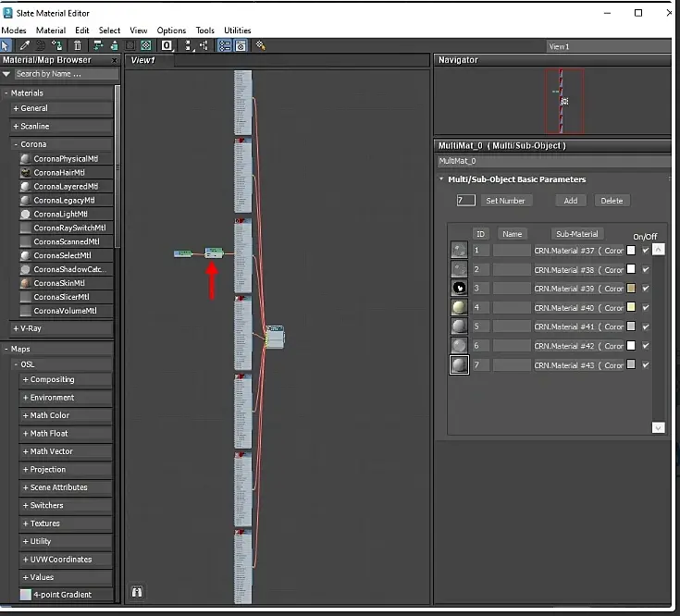Click the CoronaHairMtl material icon
This screenshot has height=616, width=680.
tap(26, 173)
